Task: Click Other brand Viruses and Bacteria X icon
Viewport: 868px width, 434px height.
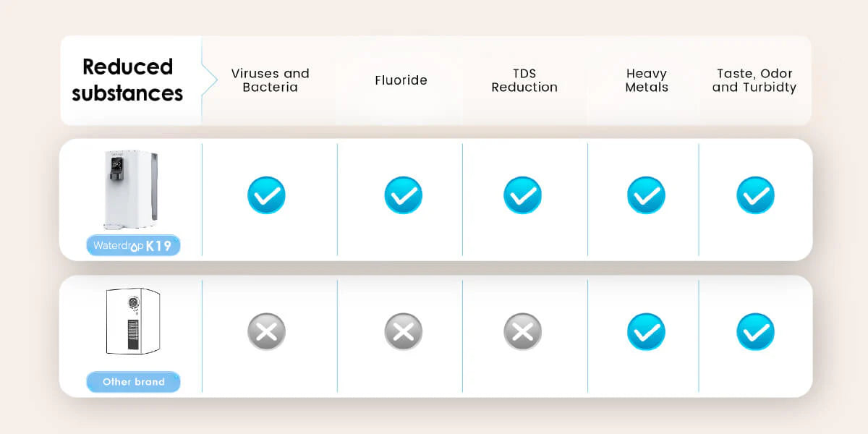Action: pos(266,332)
